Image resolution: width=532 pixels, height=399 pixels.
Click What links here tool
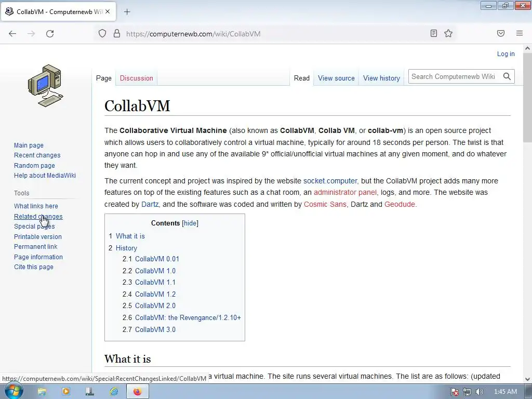pos(36,206)
